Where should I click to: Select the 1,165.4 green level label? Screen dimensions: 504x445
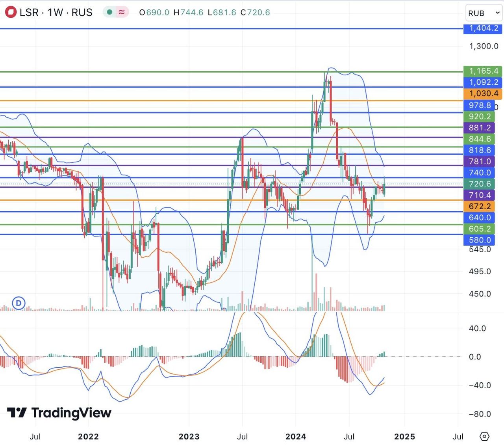[x=483, y=71]
